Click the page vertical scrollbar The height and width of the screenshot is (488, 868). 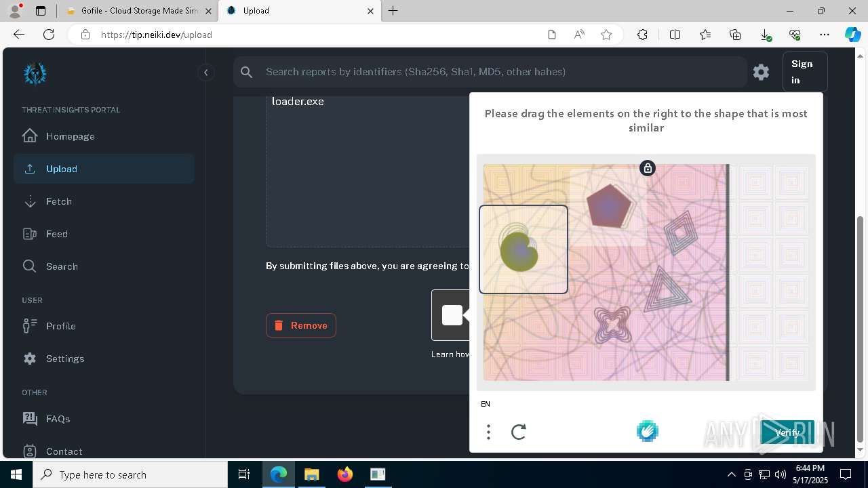click(861, 329)
